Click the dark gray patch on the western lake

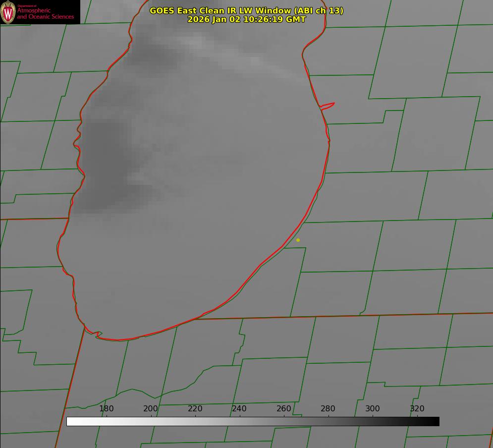point(107,164)
